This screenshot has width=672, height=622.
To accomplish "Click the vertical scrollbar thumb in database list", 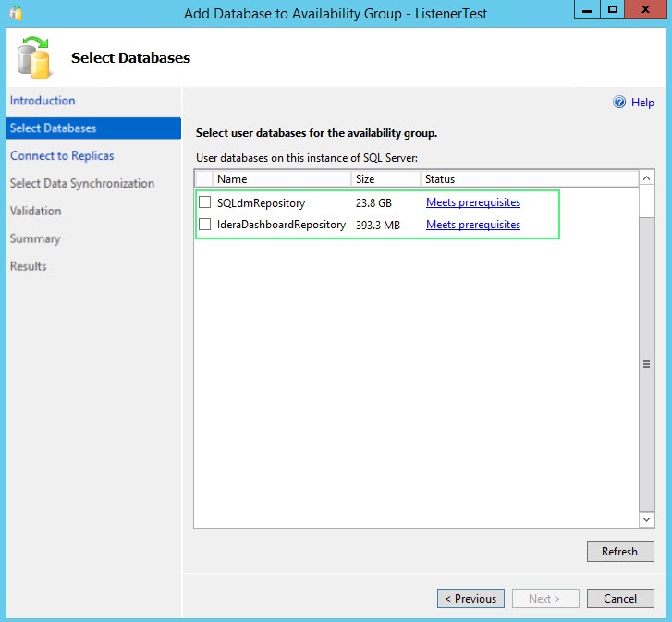I will point(646,364).
